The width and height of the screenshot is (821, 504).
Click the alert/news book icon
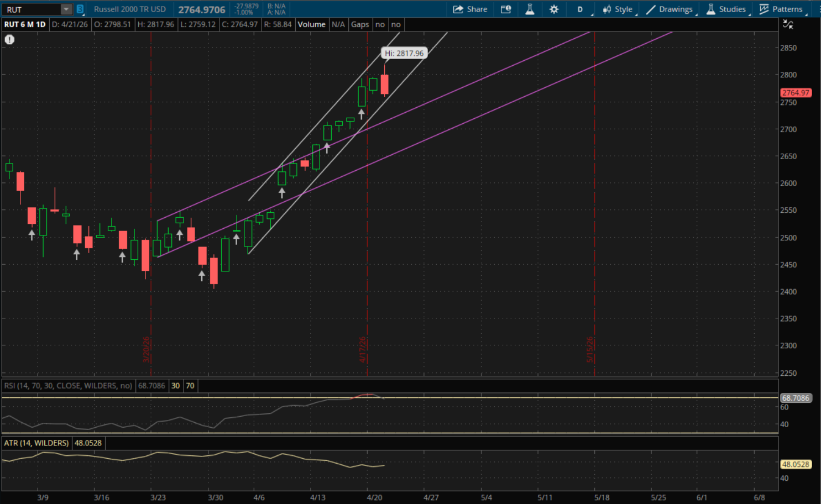pyautogui.click(x=505, y=9)
